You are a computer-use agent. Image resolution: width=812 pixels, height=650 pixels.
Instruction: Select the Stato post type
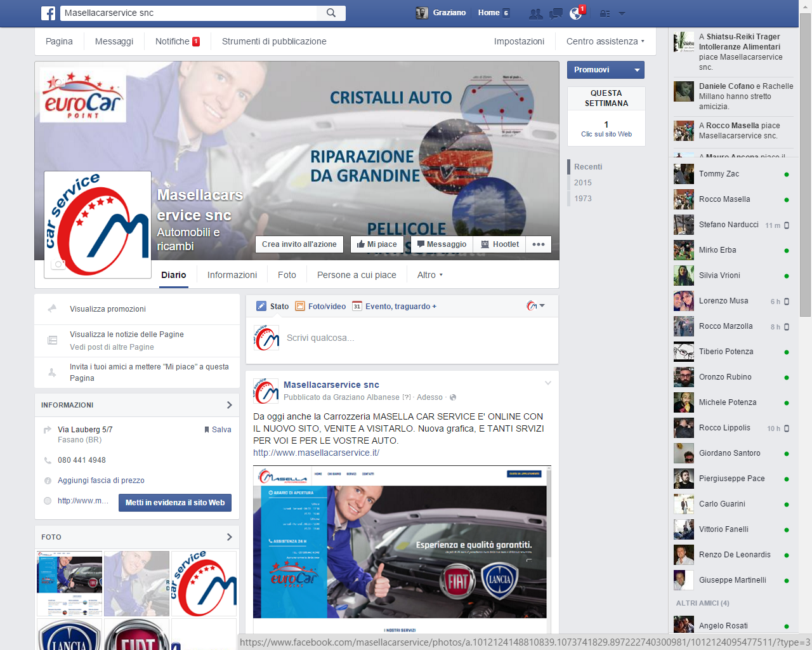pyautogui.click(x=273, y=306)
